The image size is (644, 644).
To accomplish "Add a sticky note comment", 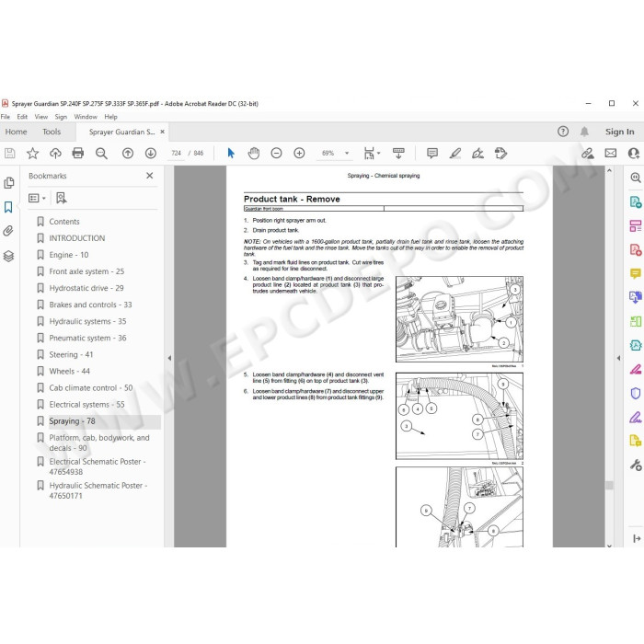I will 432,154.
